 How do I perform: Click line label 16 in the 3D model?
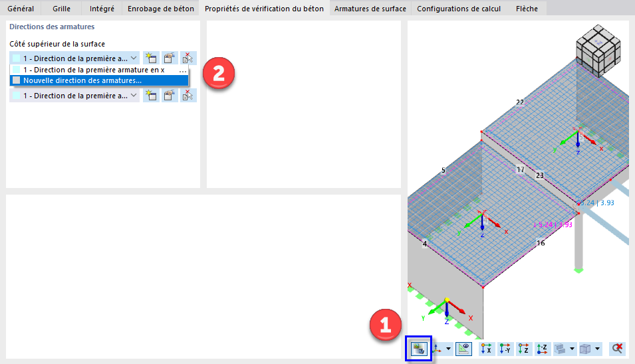pyautogui.click(x=541, y=243)
